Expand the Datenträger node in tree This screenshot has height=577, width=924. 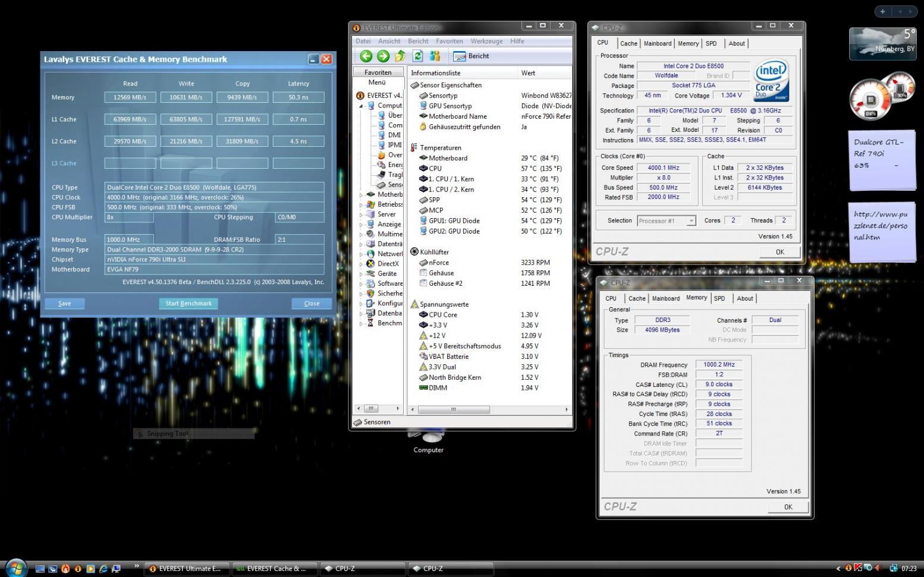[x=361, y=244]
